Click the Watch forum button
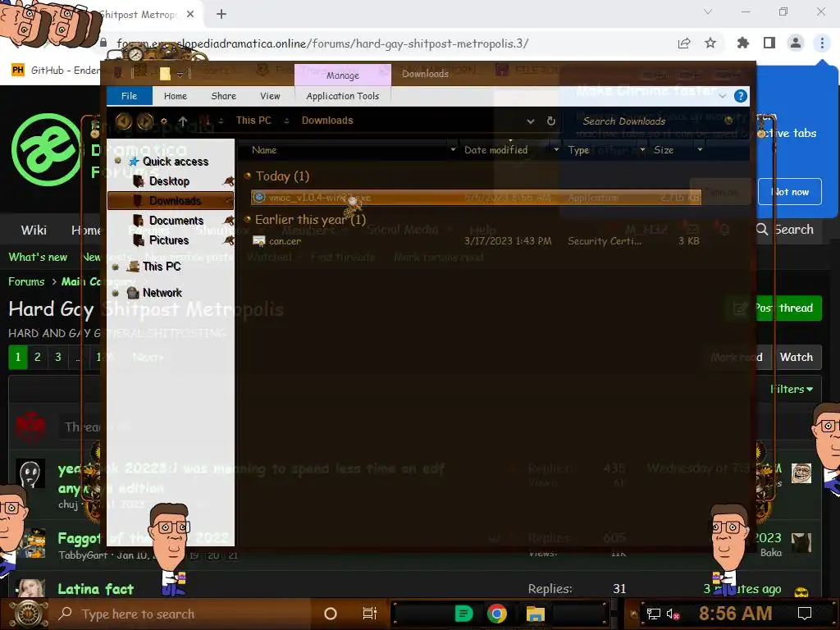The height and width of the screenshot is (630, 840). coord(796,357)
